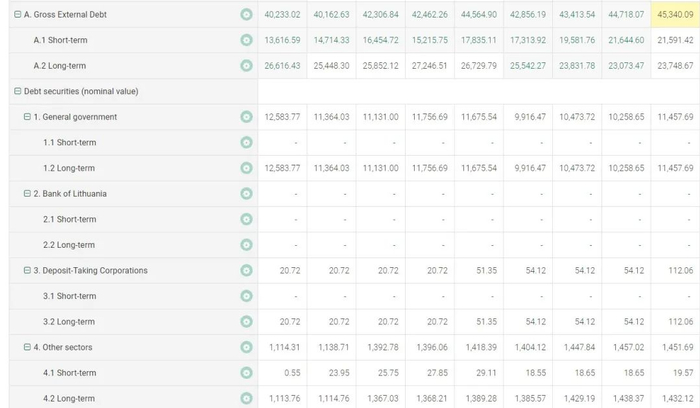The image size is (700, 408).
Task: Click the round icon in Deposit-Taking Corporations row
Action: tap(246, 271)
